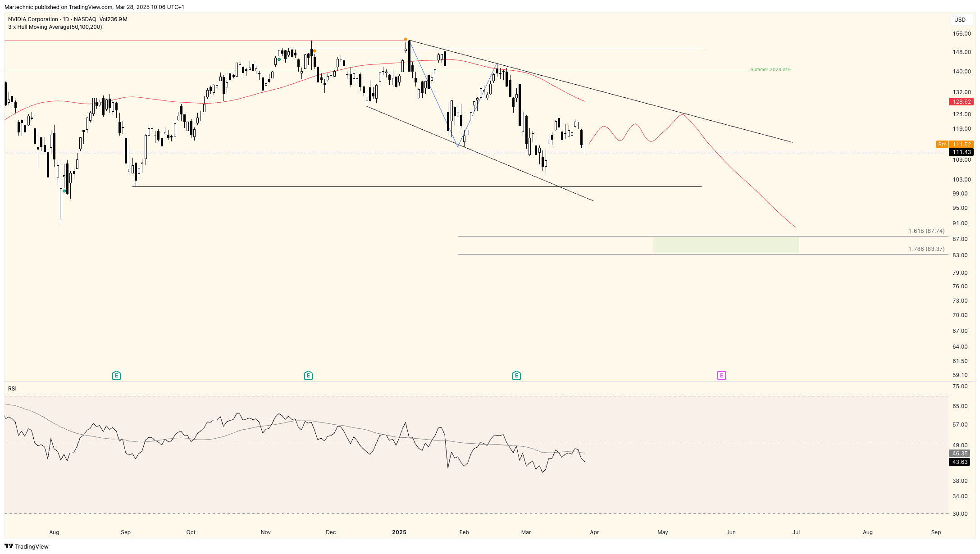Click the 30.00 level on RSI axis
Viewport: 980px width, 554px height.
(x=960, y=514)
